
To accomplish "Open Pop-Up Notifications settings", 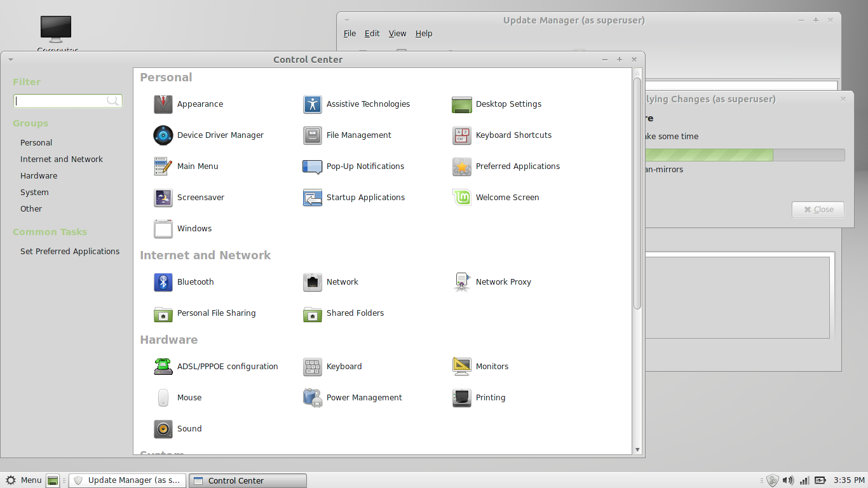I will pos(313,166).
